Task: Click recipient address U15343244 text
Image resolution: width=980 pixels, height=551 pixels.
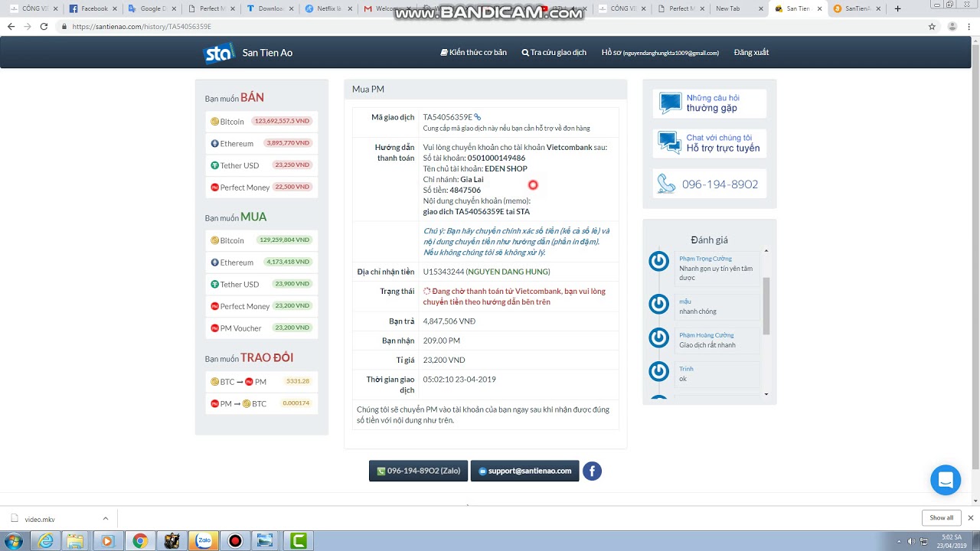Action: 443,272
